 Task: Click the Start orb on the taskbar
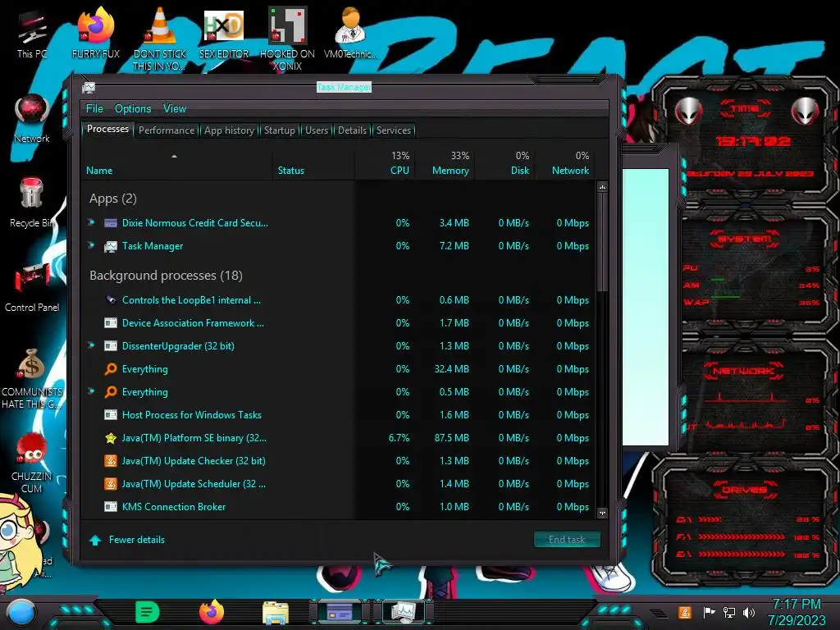pos(21,613)
